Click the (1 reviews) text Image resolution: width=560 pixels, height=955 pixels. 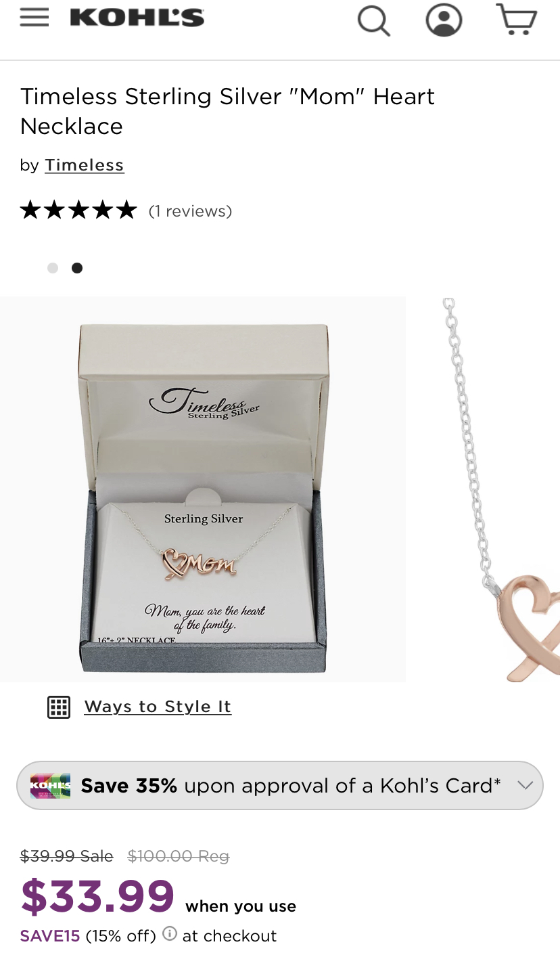[190, 211]
